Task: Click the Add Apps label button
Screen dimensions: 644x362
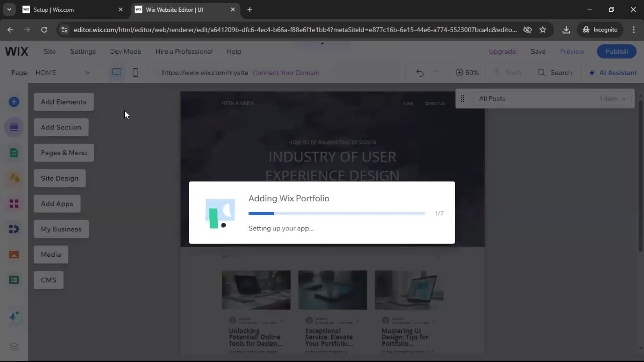Action: click(x=57, y=204)
